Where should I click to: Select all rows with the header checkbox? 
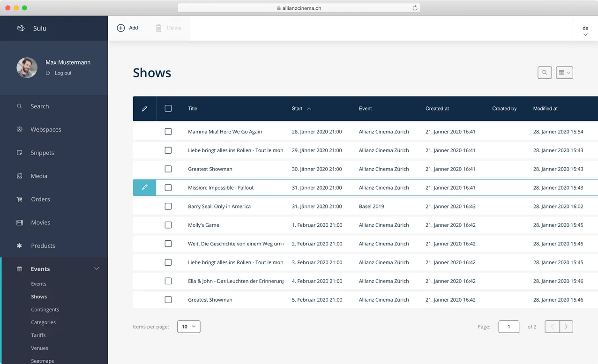point(168,108)
